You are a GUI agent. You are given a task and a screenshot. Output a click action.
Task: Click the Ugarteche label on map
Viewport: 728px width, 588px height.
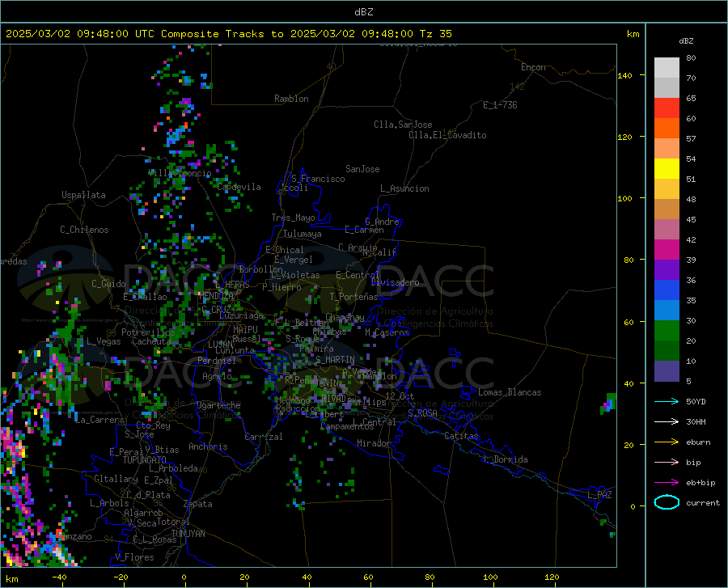click(218, 405)
